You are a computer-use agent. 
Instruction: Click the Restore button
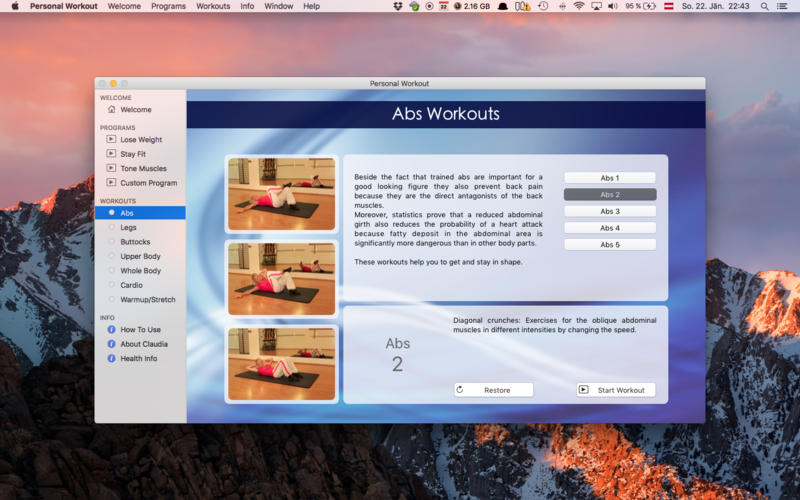click(493, 390)
